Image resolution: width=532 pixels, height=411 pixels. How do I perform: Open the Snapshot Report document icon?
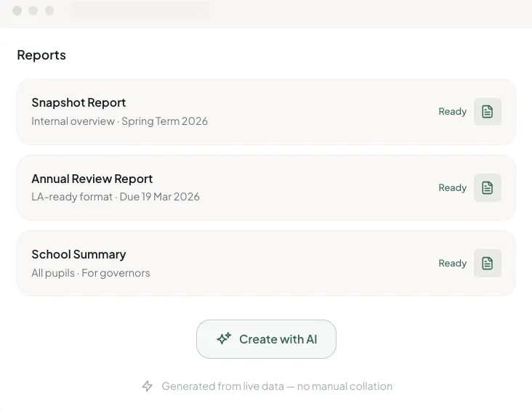click(487, 112)
